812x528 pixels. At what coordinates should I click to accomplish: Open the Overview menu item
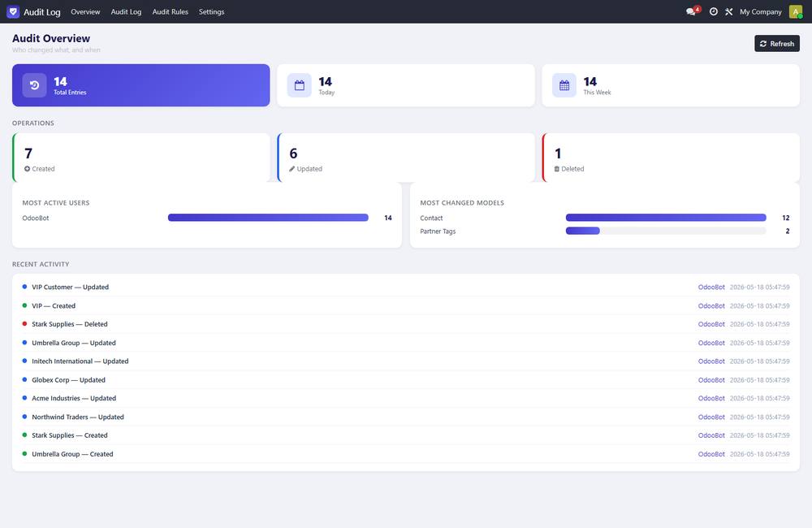(x=85, y=11)
